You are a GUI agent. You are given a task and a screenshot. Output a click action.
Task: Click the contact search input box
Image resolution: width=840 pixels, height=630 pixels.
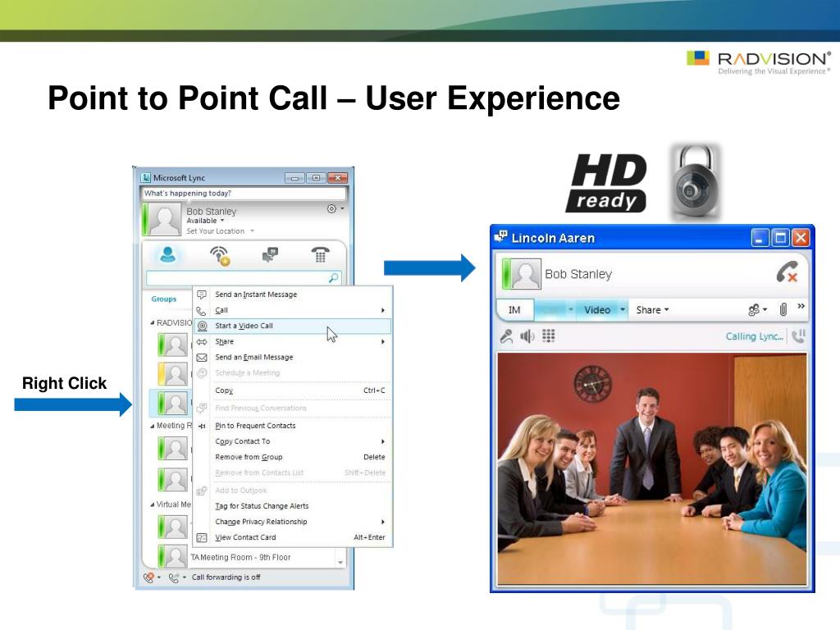[244, 277]
